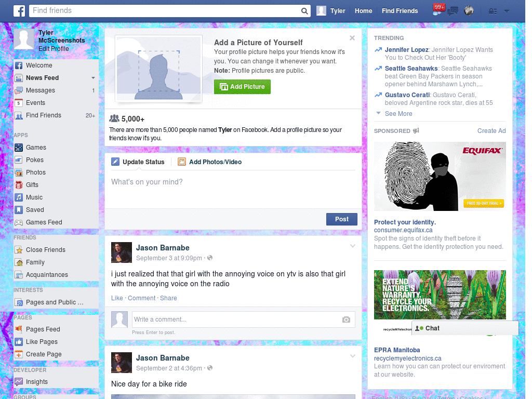This screenshot has height=399, width=532.
Task: Click the profile picture placeholder image
Action: (159, 69)
